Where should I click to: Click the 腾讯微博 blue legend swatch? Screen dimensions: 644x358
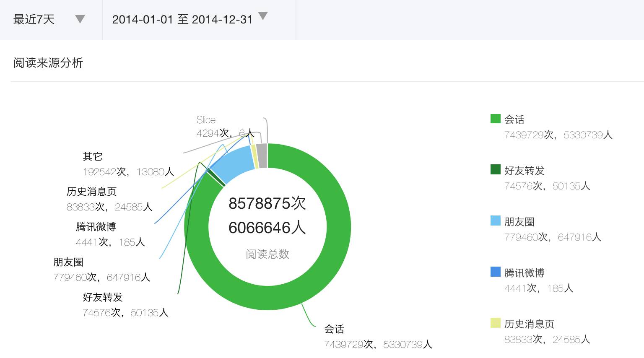496,272
